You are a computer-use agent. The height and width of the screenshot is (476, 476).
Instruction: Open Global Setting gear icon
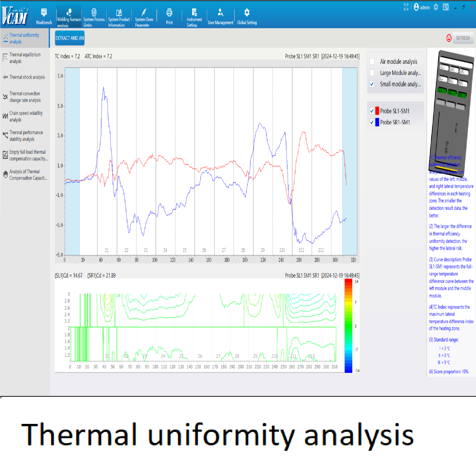coord(247,12)
